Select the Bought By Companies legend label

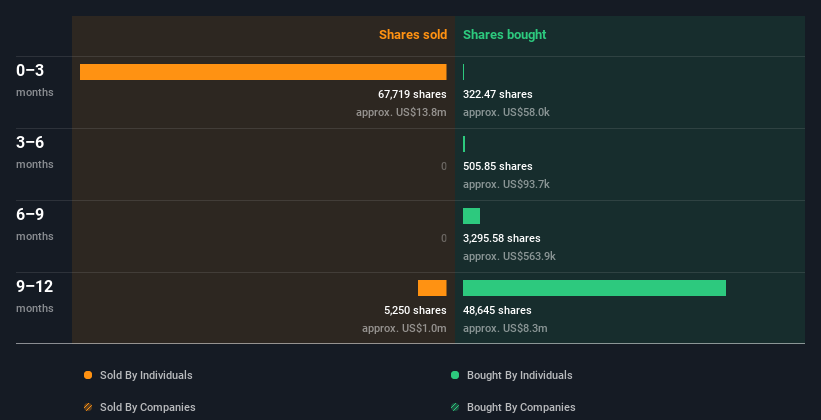521,407
